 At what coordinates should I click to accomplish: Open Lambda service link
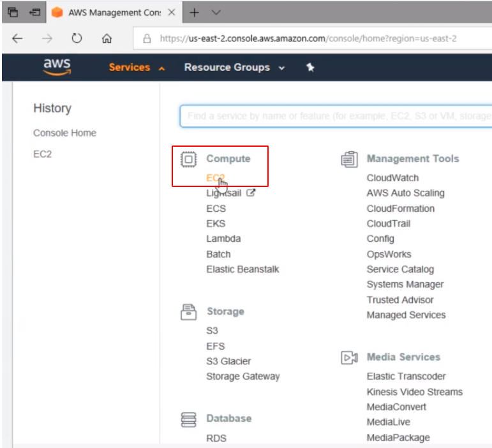(x=223, y=239)
